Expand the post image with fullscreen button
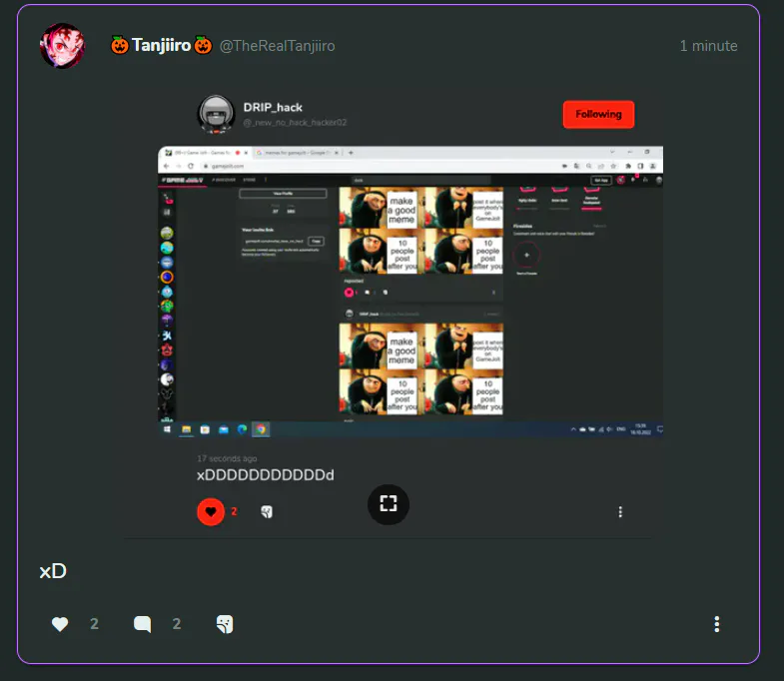Image resolution: width=784 pixels, height=681 pixels. 388,504
